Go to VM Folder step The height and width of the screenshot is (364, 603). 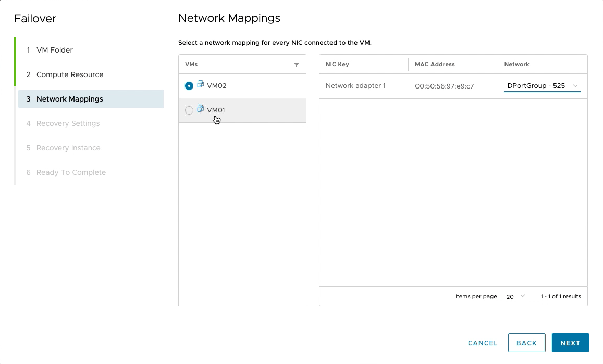pos(54,50)
